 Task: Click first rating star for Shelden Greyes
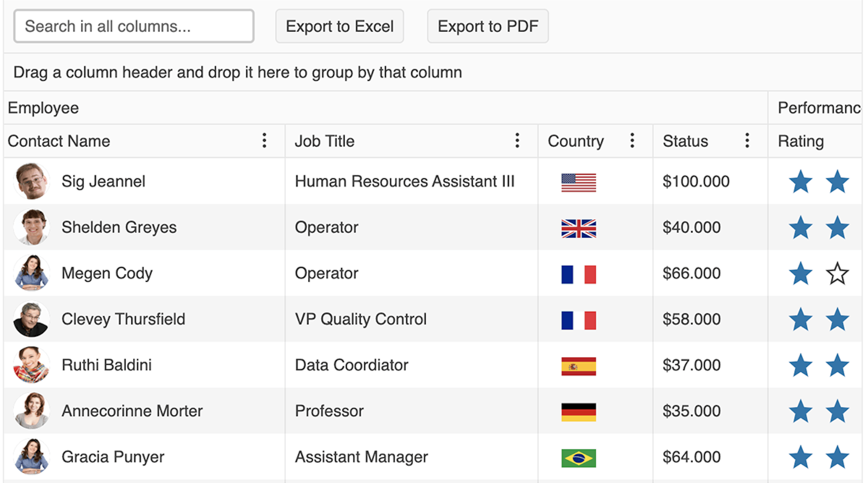click(x=801, y=228)
